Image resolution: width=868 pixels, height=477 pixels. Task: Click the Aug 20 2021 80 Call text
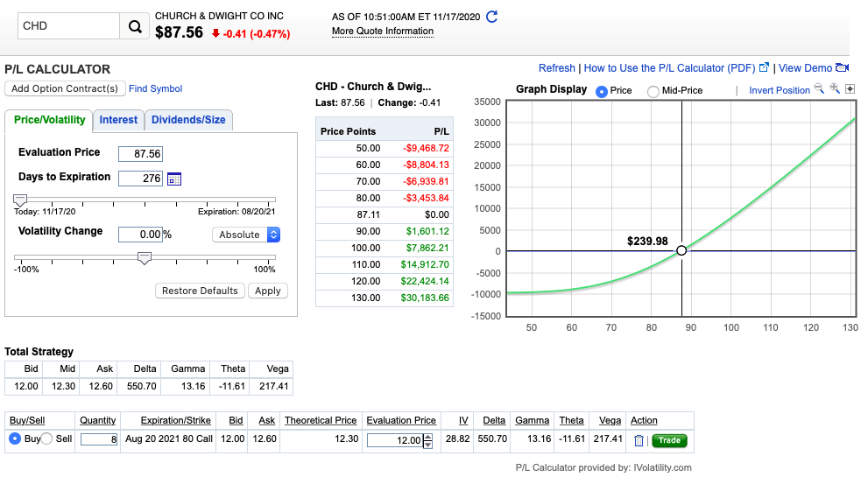click(x=169, y=438)
